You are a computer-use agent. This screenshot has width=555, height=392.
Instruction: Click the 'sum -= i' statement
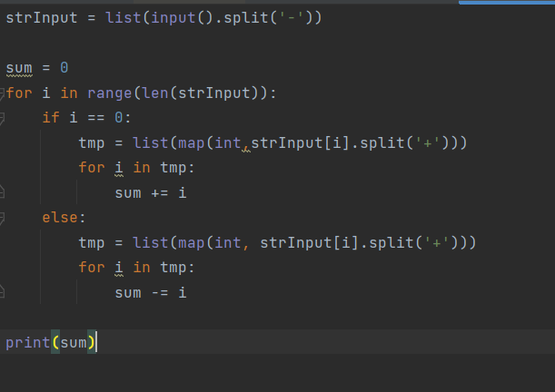[x=151, y=293]
